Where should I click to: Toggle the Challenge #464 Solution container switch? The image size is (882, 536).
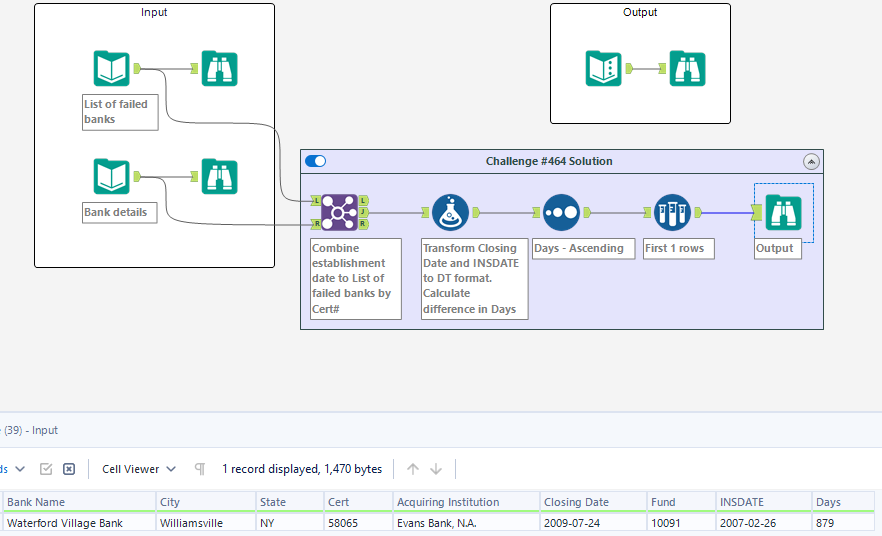(x=316, y=161)
